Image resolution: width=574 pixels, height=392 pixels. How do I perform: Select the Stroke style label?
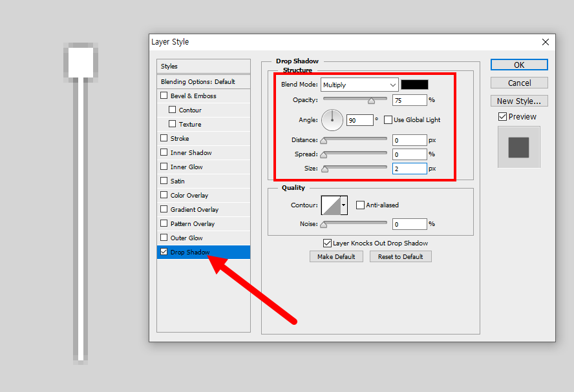pos(180,139)
